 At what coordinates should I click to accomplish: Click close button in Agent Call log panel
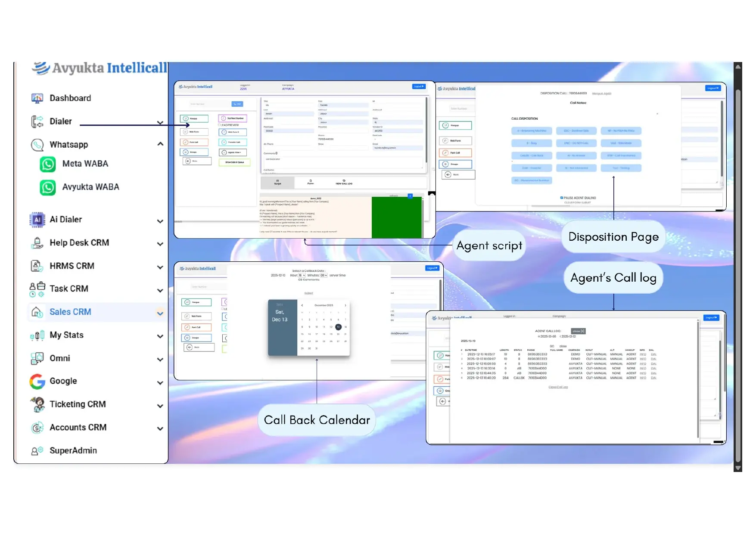coord(579,331)
